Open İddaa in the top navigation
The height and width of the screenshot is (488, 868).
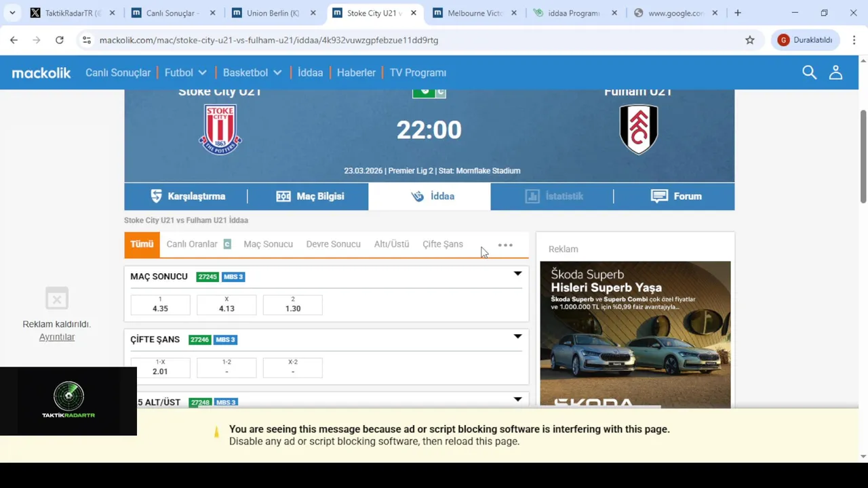tap(310, 73)
